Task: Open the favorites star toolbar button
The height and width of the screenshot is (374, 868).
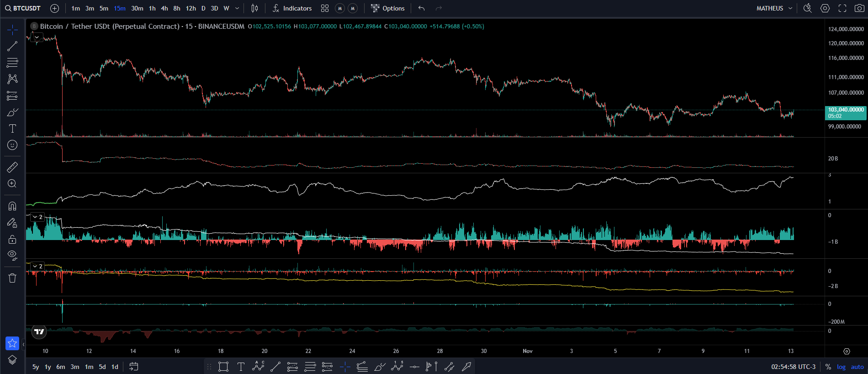Action: click(12, 343)
